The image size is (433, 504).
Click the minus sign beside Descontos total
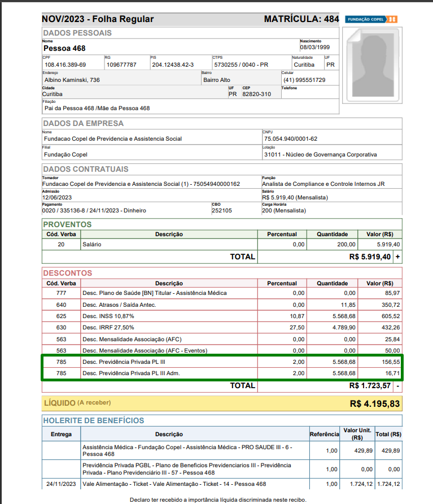pyautogui.click(x=397, y=386)
